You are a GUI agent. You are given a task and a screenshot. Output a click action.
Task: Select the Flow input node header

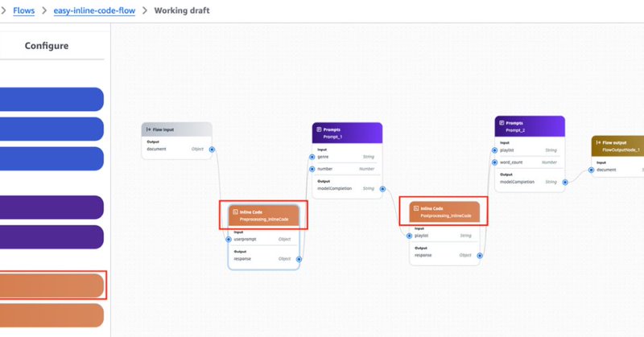(x=177, y=129)
